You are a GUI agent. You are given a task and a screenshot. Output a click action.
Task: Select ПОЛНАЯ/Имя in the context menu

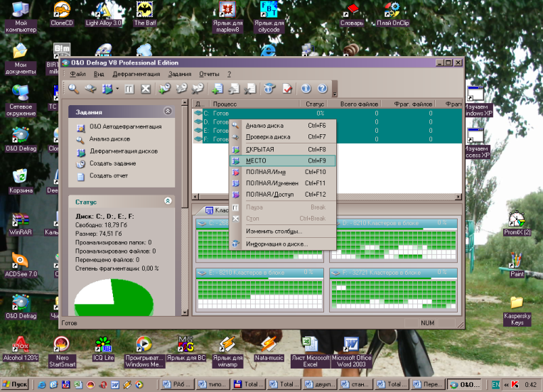[x=283, y=172]
